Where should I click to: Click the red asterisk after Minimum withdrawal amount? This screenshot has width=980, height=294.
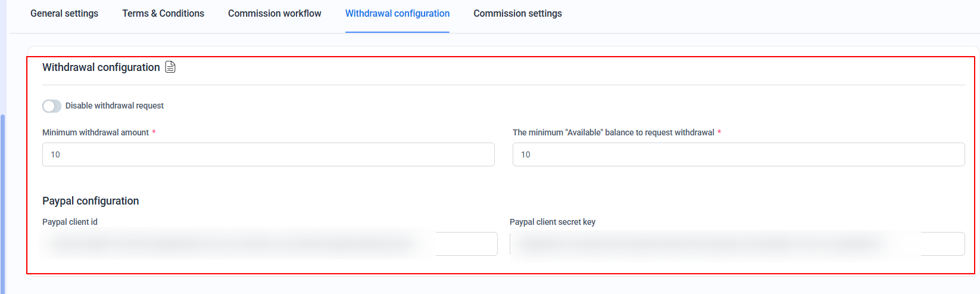(154, 132)
